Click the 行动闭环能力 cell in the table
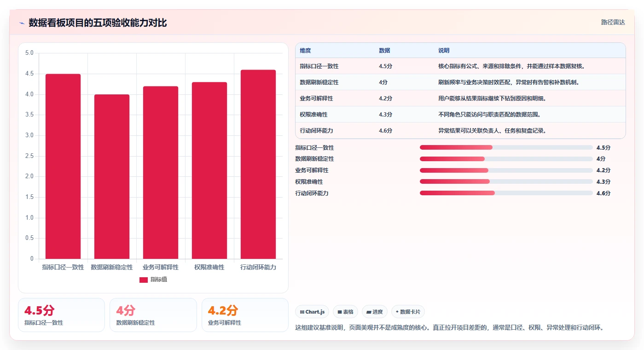Image resolution: width=644 pixels, height=350 pixels. (316, 131)
